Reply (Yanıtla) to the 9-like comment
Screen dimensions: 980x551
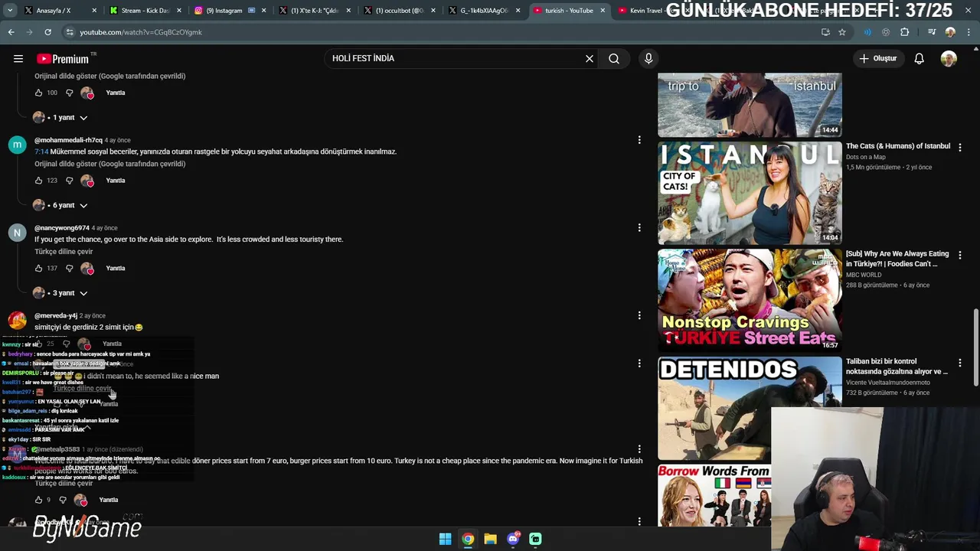109,500
